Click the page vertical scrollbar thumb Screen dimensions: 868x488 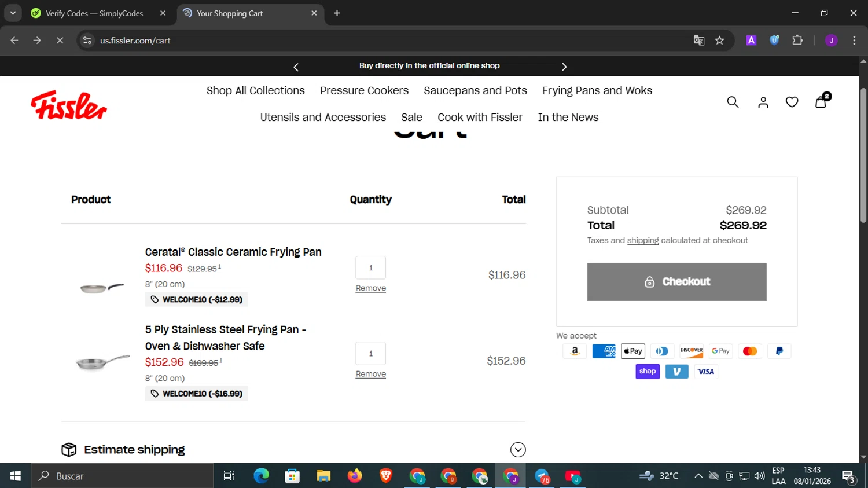863,155
